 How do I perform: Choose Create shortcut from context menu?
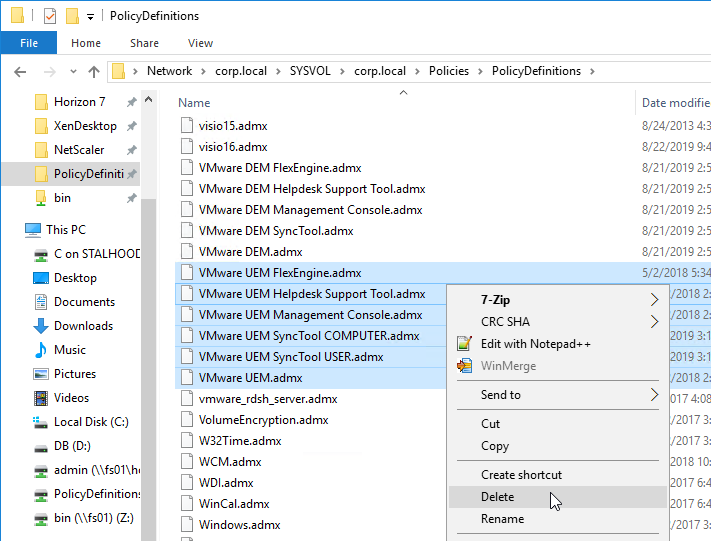pyautogui.click(x=558, y=475)
